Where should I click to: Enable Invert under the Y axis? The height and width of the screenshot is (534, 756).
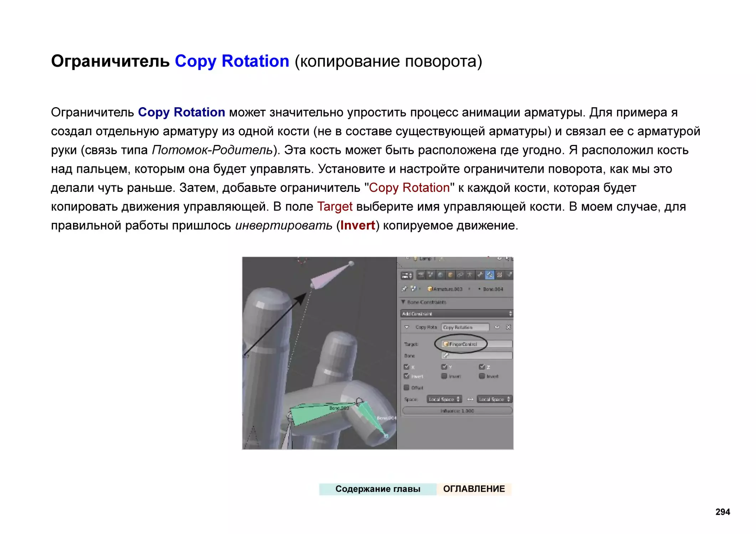click(x=444, y=376)
